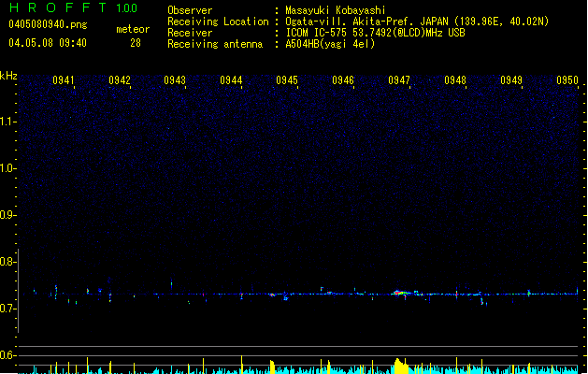Select receiver text ICOM IC-575 53.7492 MHz USB
Viewport: 588px width, 374px height.
click(376, 33)
